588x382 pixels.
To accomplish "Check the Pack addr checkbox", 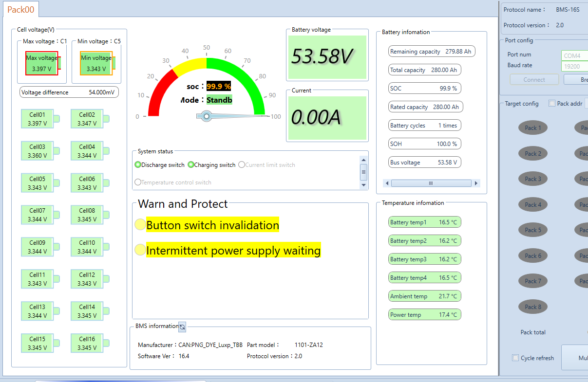I will [552, 103].
